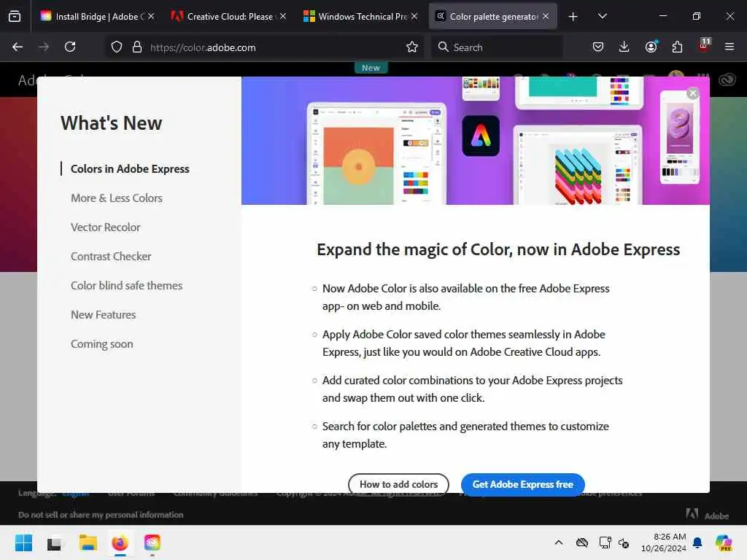This screenshot has width=747, height=560.
Task: Open Coming soon section
Action: [101, 344]
